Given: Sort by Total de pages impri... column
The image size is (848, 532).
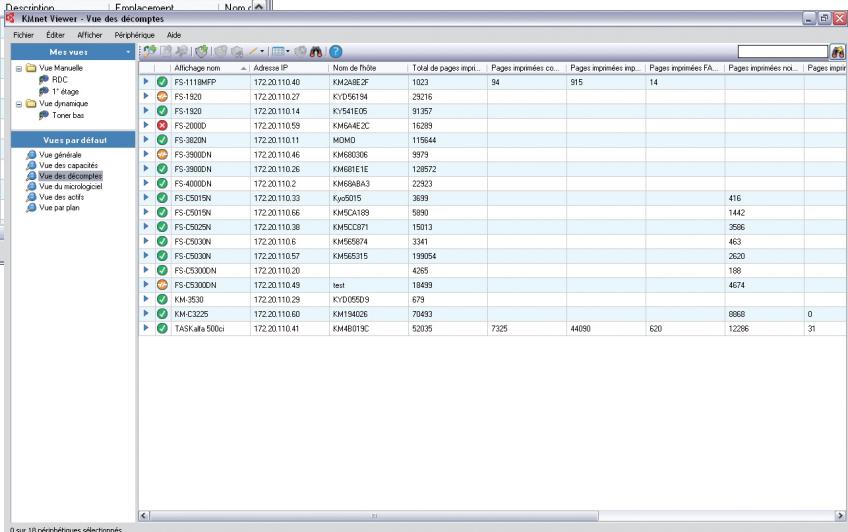Looking at the screenshot, I should [x=447, y=68].
